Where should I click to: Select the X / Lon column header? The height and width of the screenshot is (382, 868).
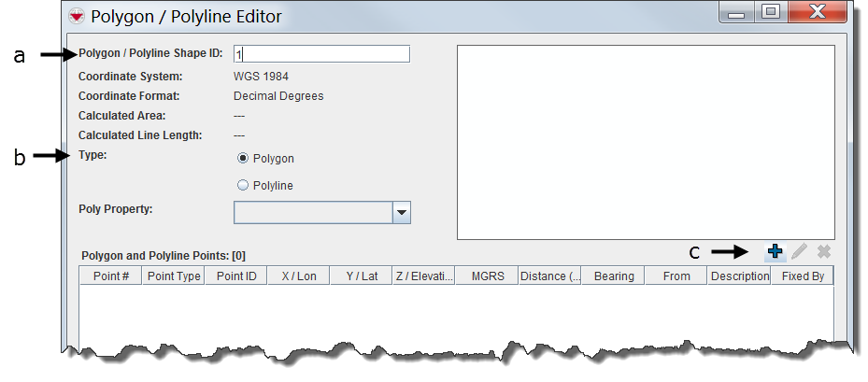[x=298, y=276]
